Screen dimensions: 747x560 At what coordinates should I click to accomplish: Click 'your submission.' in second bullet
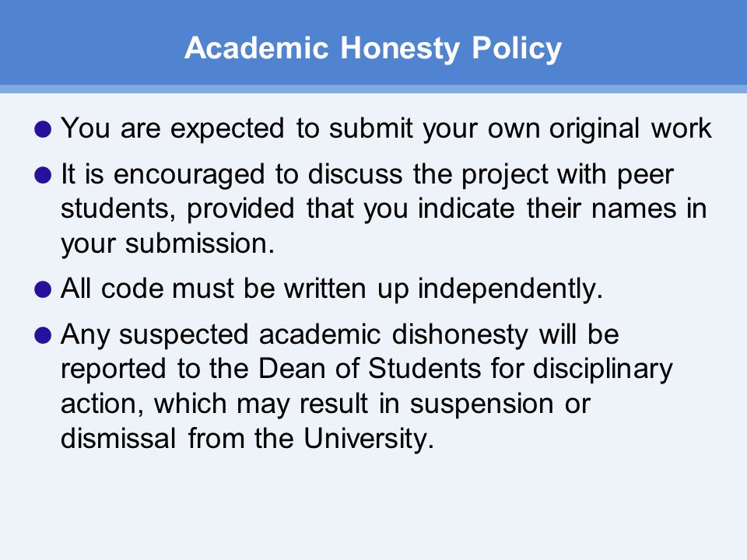168,243
